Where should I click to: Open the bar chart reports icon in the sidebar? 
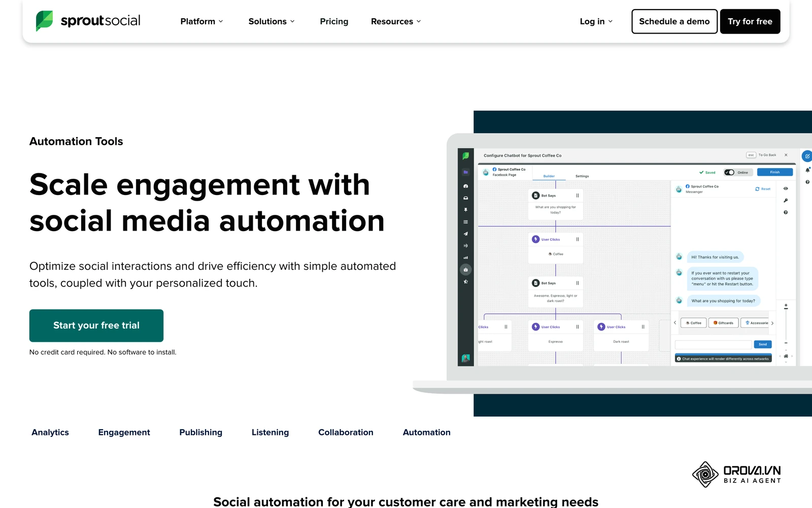(x=465, y=258)
